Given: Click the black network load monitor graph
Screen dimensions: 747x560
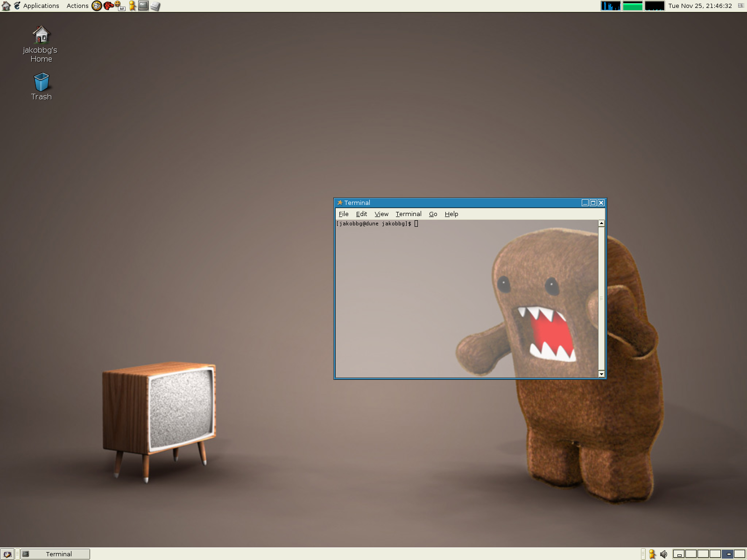Looking at the screenshot, I should (x=655, y=6).
